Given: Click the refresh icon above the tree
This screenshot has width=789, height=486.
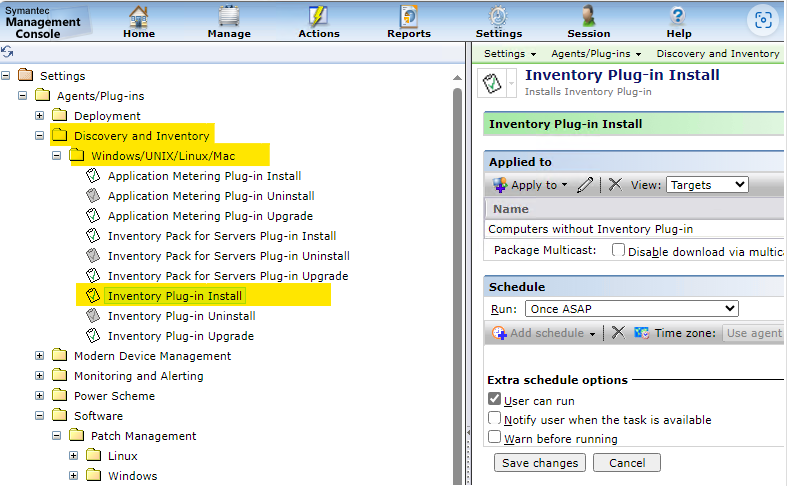Looking at the screenshot, I should 8,52.
